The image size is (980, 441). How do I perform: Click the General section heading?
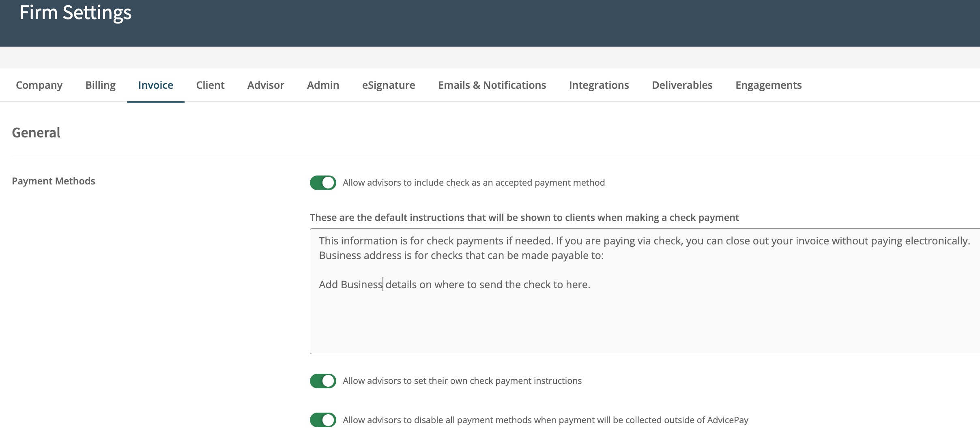click(x=36, y=133)
